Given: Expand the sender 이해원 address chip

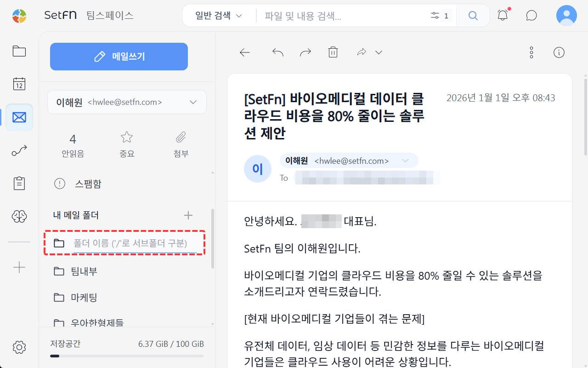Looking at the screenshot, I should coord(349,161).
